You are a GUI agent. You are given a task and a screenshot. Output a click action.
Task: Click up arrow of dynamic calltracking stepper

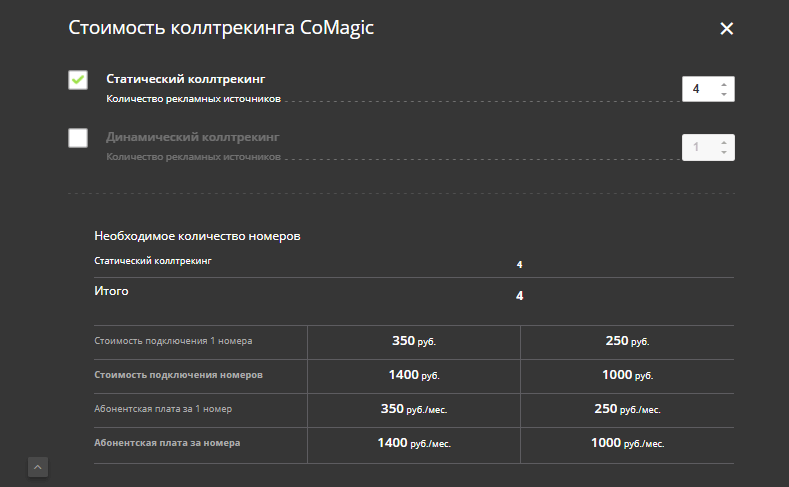[x=724, y=142]
